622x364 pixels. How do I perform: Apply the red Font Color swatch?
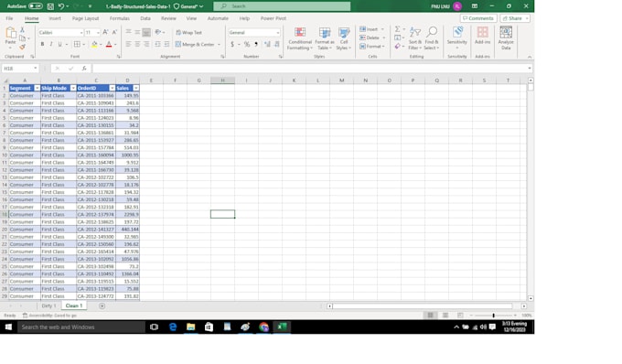(109, 44)
